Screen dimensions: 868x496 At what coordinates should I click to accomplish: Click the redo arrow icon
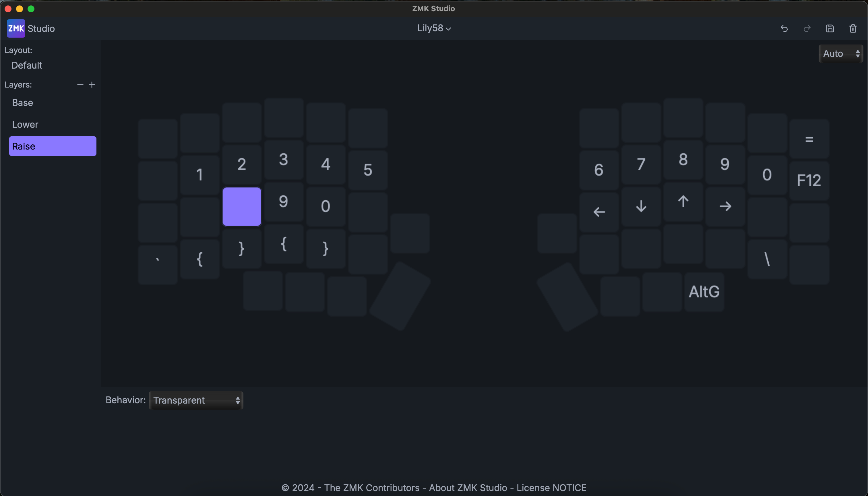tap(807, 29)
